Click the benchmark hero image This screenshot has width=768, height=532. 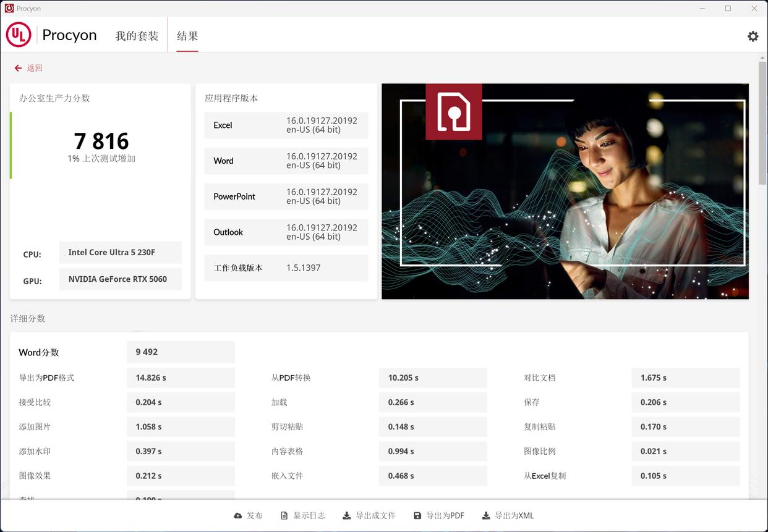[565, 192]
